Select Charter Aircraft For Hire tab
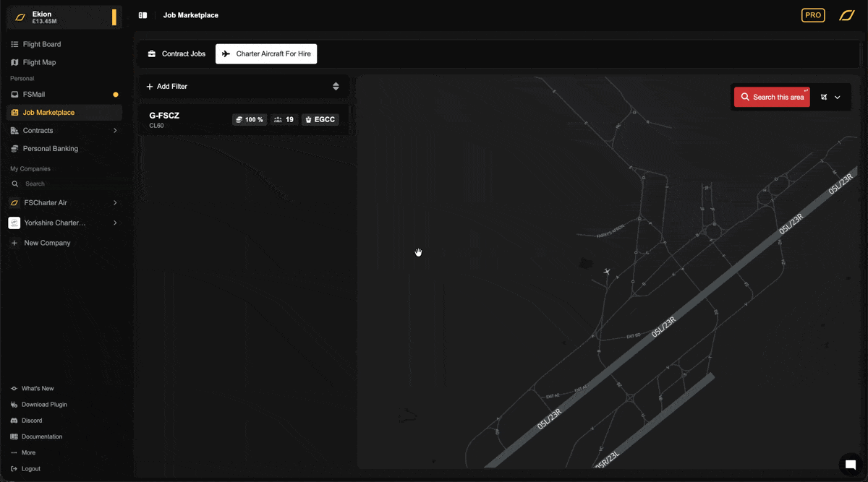Screen dimensions: 868x482 (x=266, y=54)
